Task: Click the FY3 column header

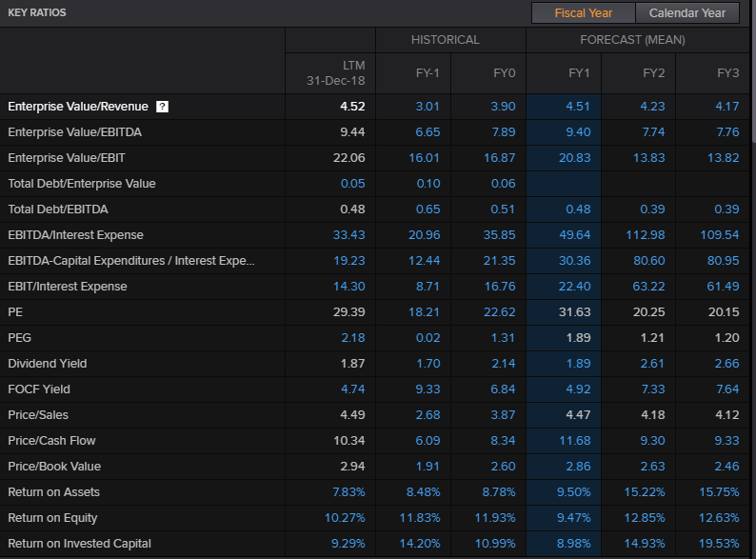Action: point(728,72)
